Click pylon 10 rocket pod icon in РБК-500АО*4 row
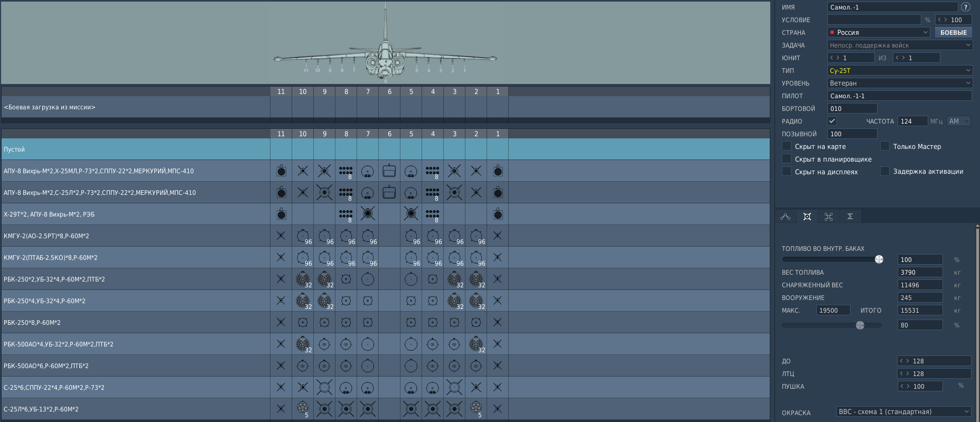 [303, 344]
